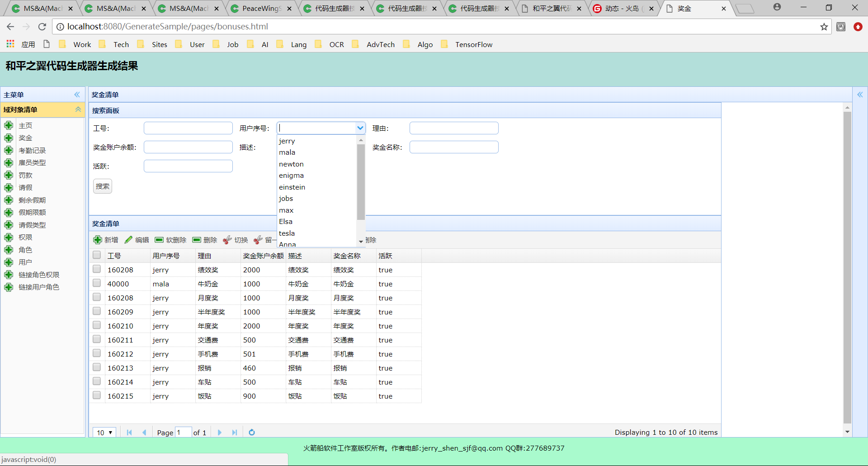Click the plus icon beside 主页
868x466 pixels.
(x=9, y=125)
